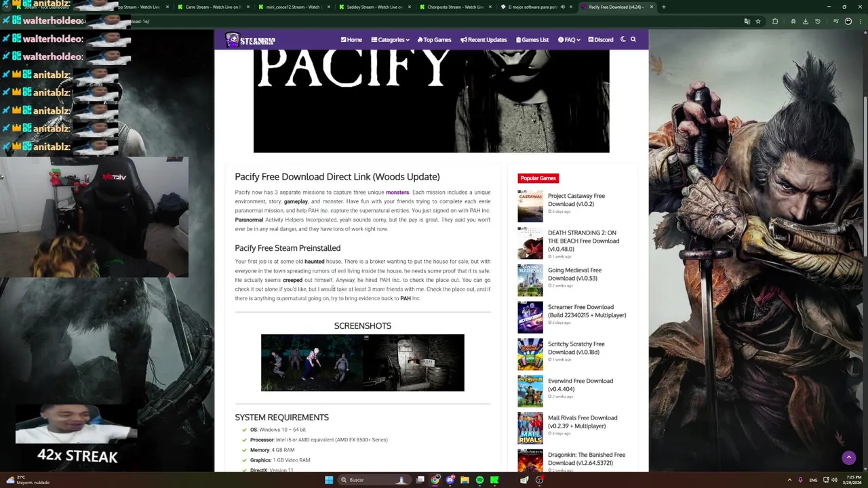The image size is (868, 488).
Task: Open File Explorer from the taskbar
Action: (465, 480)
